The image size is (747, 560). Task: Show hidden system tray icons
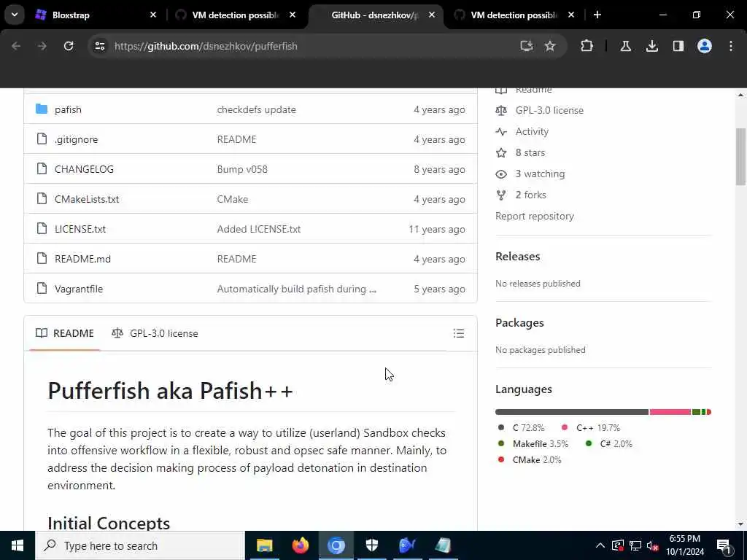(600, 545)
